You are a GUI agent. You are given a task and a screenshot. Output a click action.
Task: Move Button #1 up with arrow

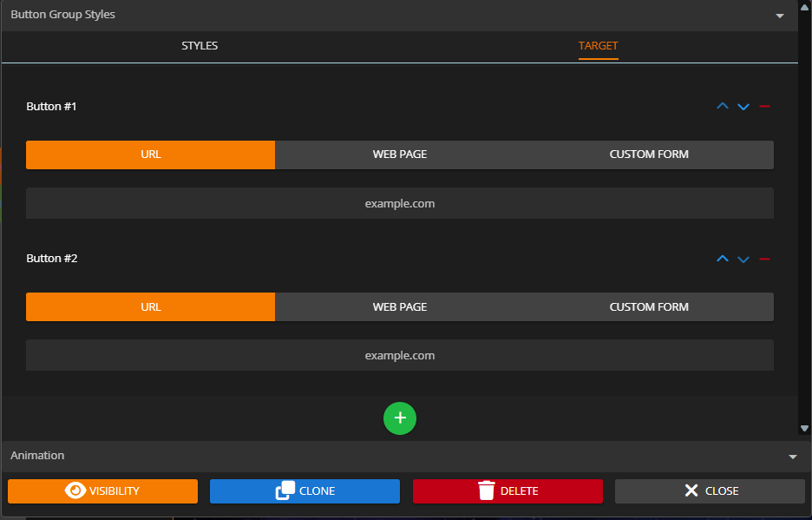point(722,107)
